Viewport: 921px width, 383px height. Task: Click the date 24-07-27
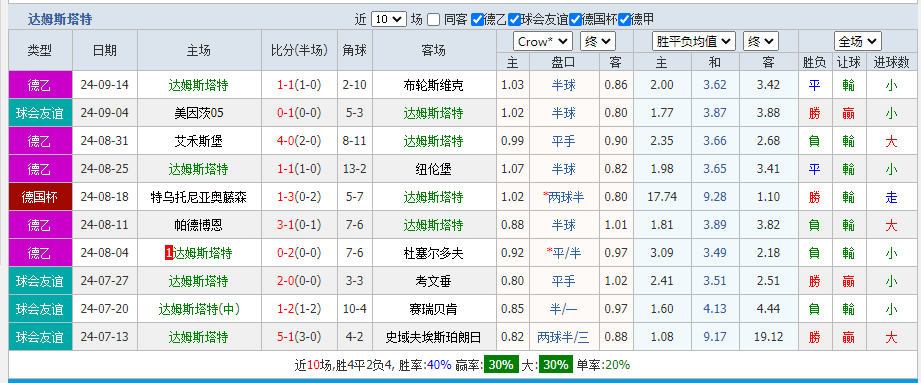(105, 281)
